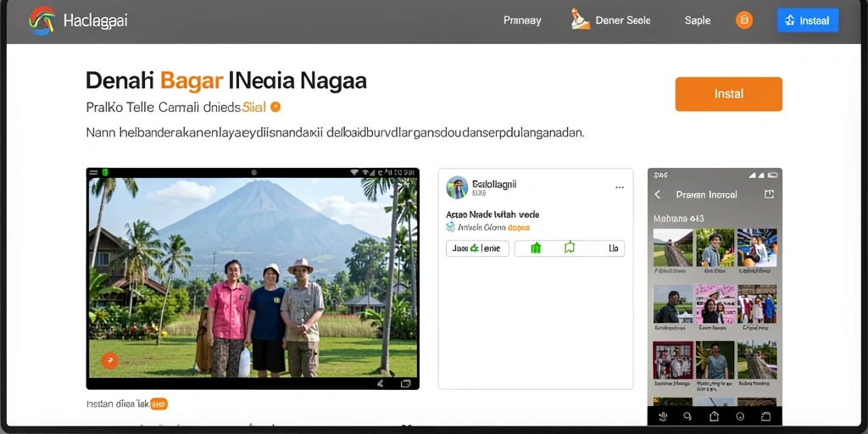Image resolution: width=868 pixels, height=434 pixels.
Task: Click the blue Instaal button in header
Action: point(808,20)
